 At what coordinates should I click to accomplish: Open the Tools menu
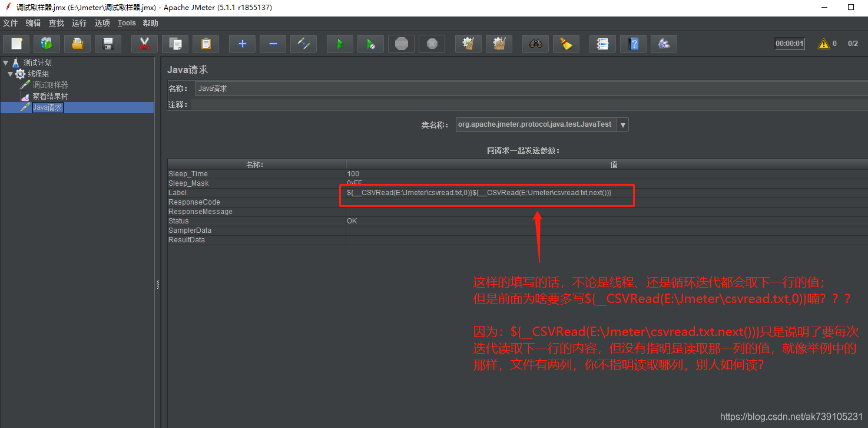click(127, 23)
